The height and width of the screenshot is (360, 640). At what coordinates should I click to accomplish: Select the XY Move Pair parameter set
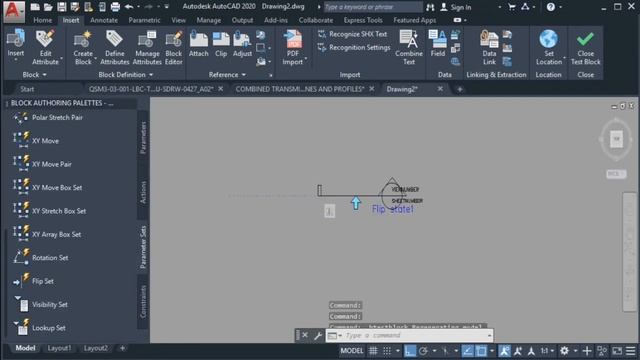click(42, 164)
